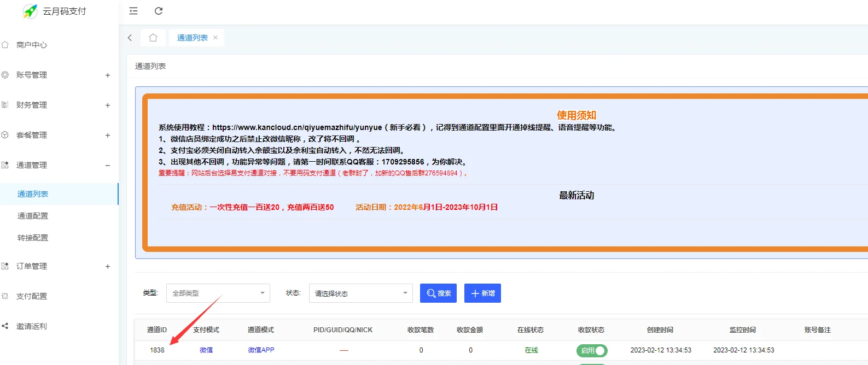Click the 创建时间 column header
Image resolution: width=868 pixels, height=365 pixels.
pyautogui.click(x=660, y=330)
